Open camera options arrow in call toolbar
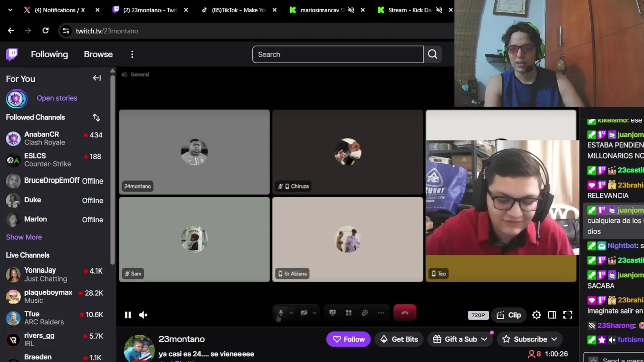 pos(314,313)
